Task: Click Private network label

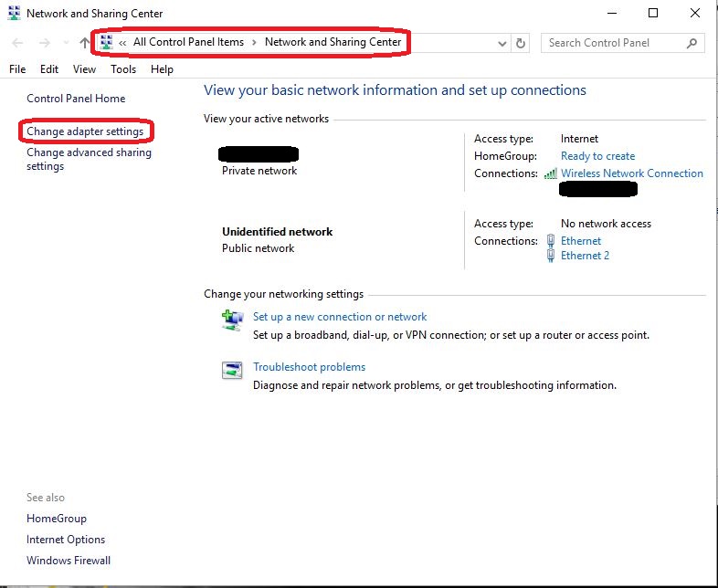Action: tap(259, 171)
